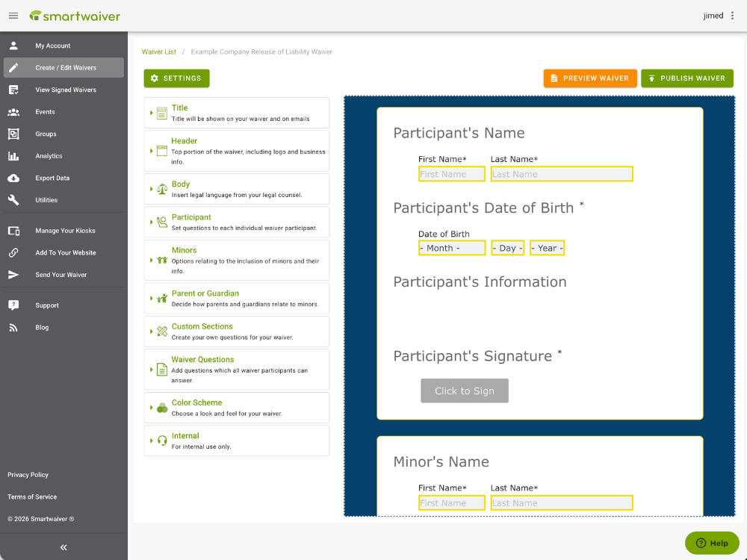Click the Internal headset icon
The height and width of the screenshot is (560, 747).
(161, 440)
